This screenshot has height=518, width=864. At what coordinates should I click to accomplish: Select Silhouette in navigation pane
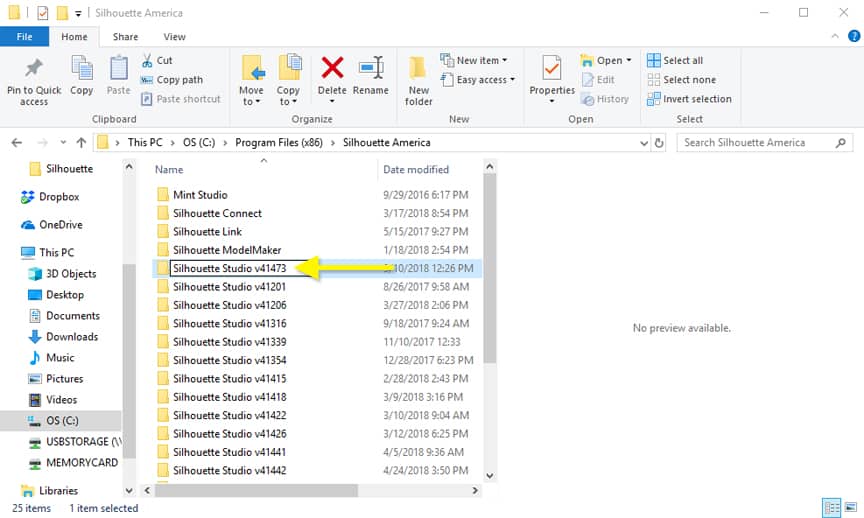(69, 169)
